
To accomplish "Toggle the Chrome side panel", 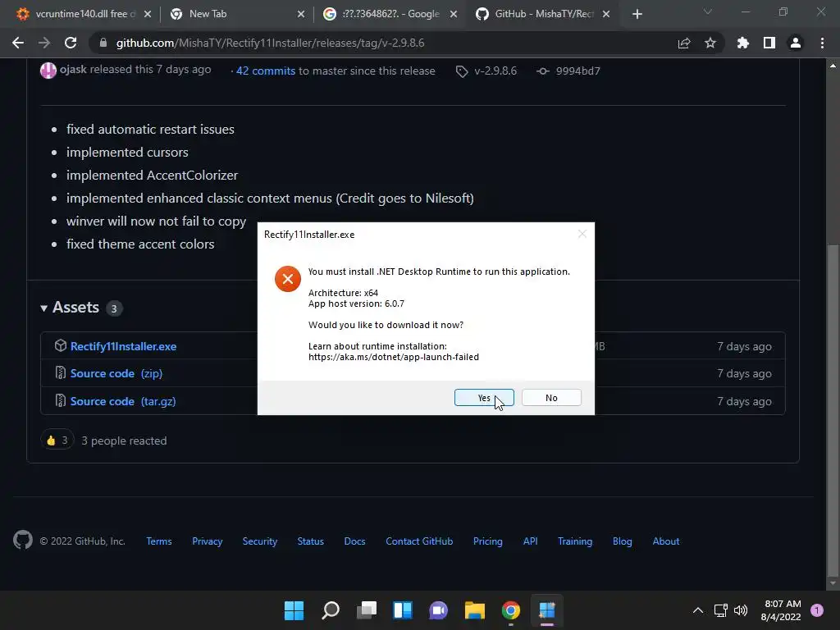I will pos(769,43).
